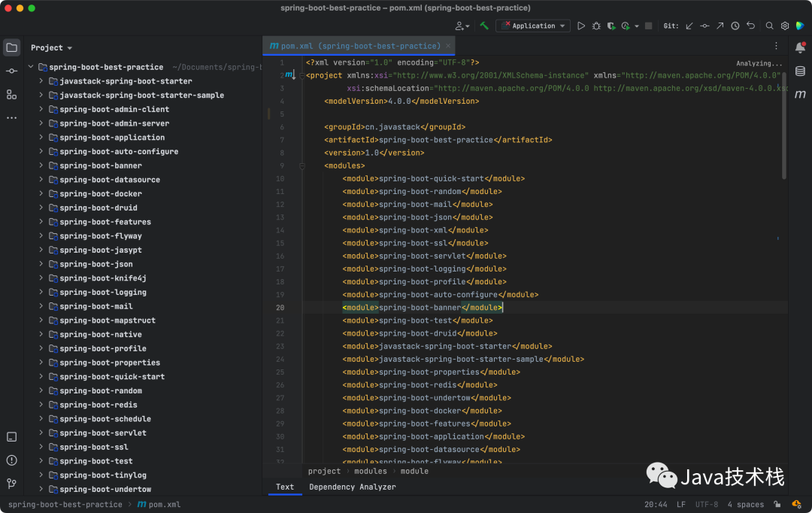Fold the project element at line 2

(x=302, y=76)
